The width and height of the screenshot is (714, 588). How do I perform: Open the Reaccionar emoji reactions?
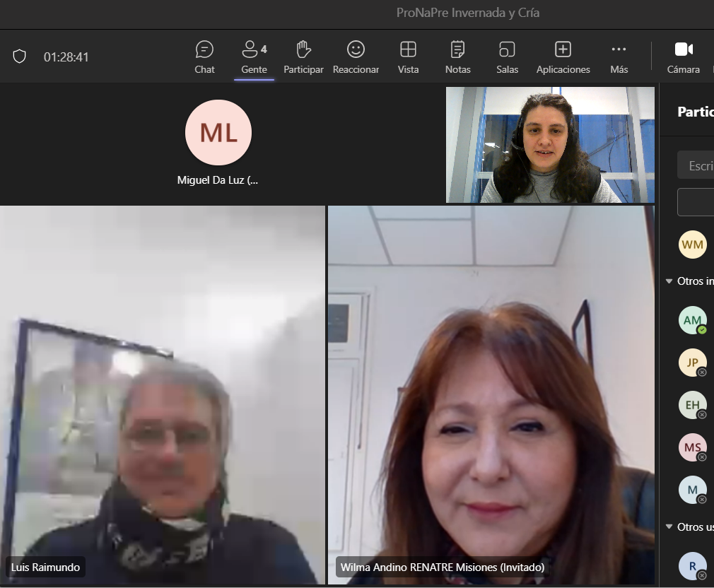click(x=356, y=57)
